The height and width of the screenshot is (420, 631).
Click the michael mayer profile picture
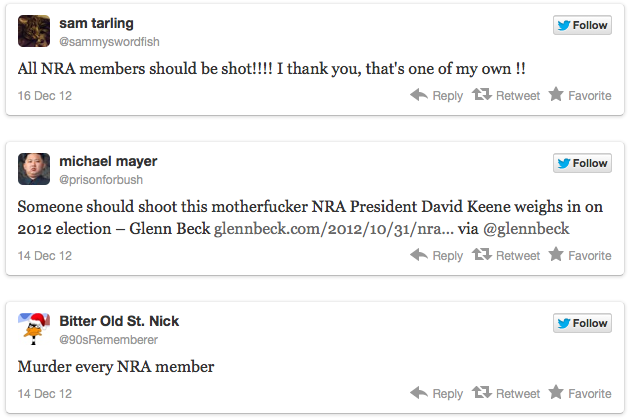pyautogui.click(x=34, y=169)
